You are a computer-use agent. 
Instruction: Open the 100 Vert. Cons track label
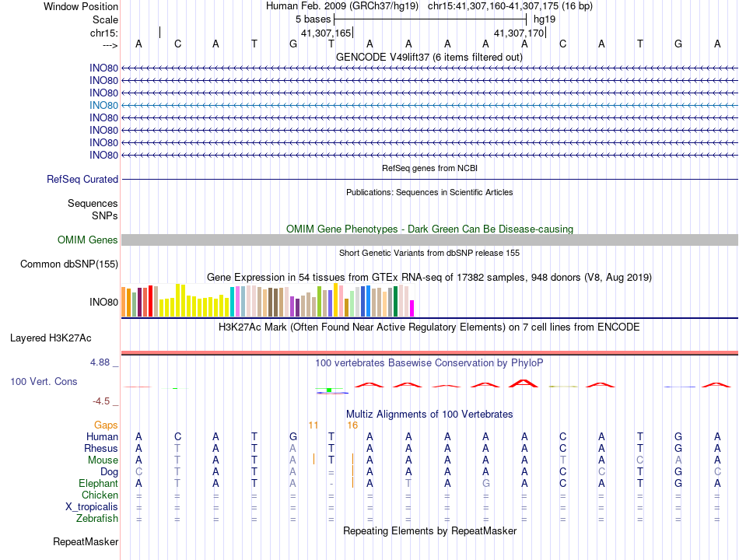tap(44, 381)
